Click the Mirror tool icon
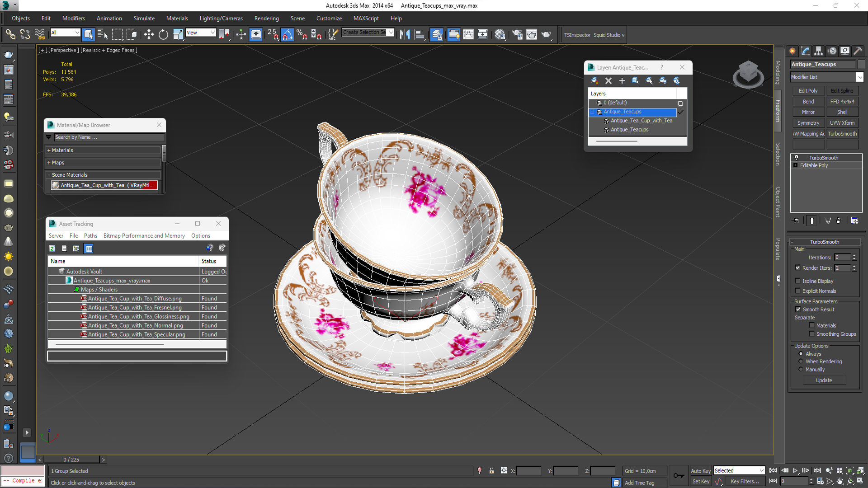This screenshot has height=488, width=868. 405,34
